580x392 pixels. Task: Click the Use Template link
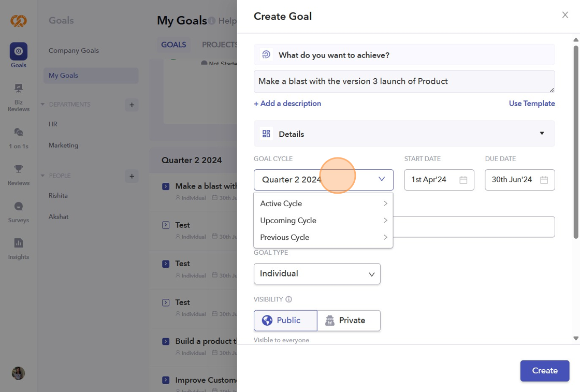click(532, 104)
